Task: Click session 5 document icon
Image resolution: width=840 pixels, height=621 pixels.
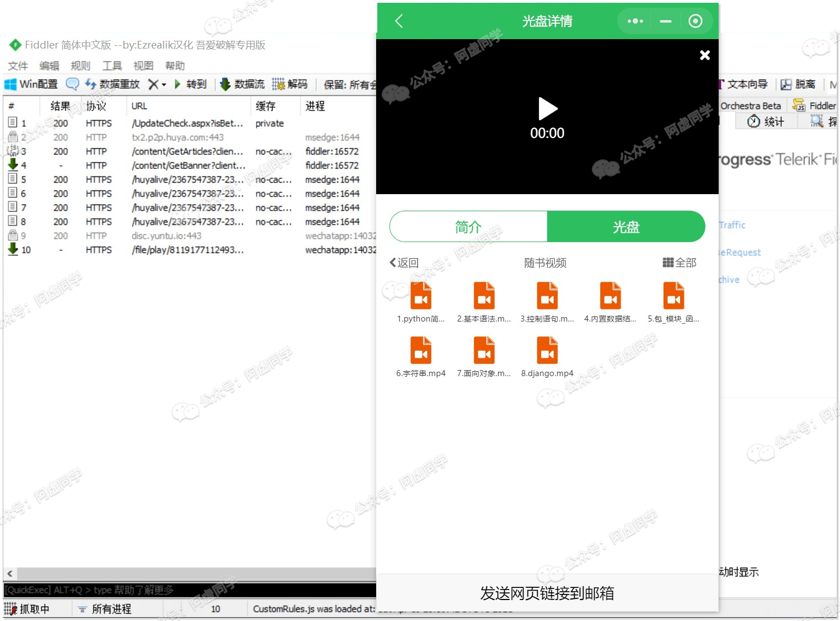Action: point(13,179)
